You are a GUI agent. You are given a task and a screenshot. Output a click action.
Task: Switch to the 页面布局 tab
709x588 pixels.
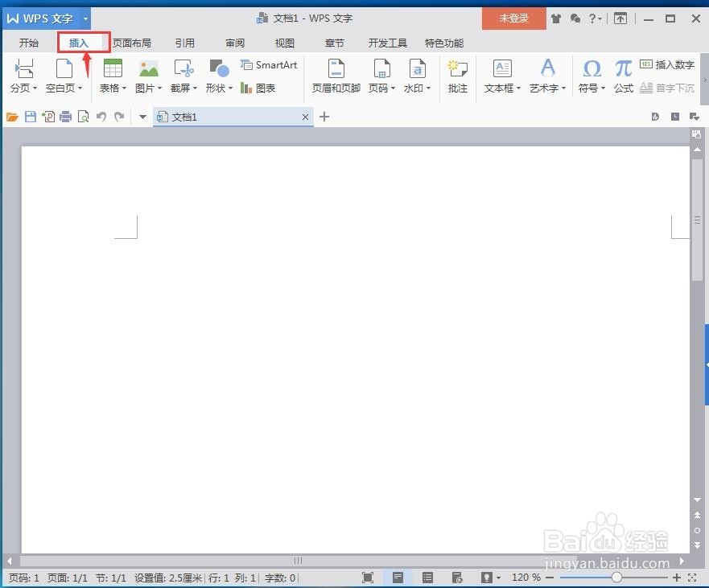pyautogui.click(x=132, y=43)
